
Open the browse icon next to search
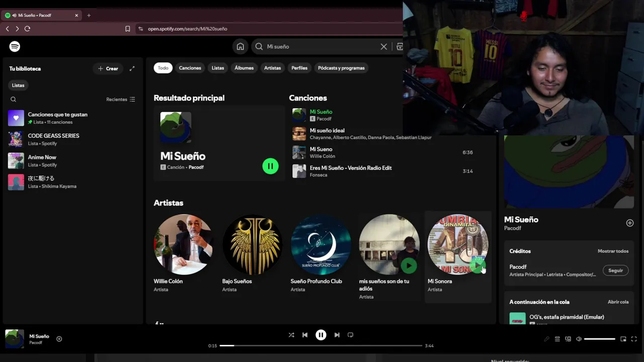pos(399,46)
